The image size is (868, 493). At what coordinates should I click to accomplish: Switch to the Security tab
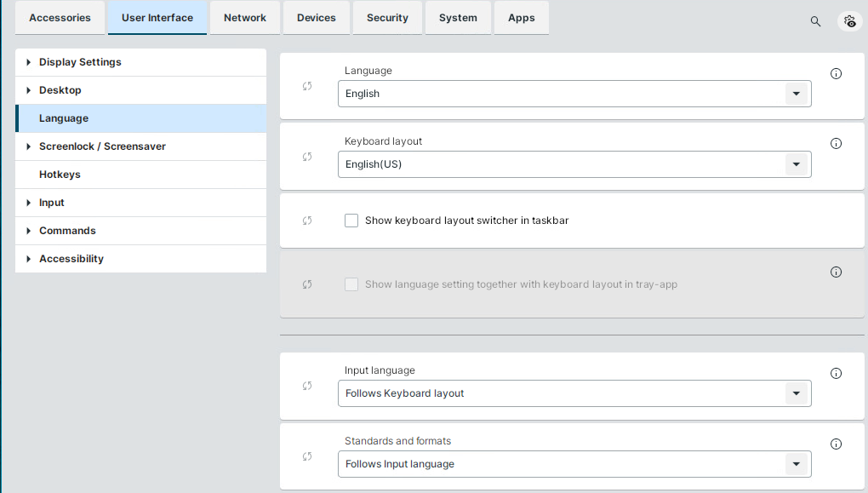coord(387,18)
